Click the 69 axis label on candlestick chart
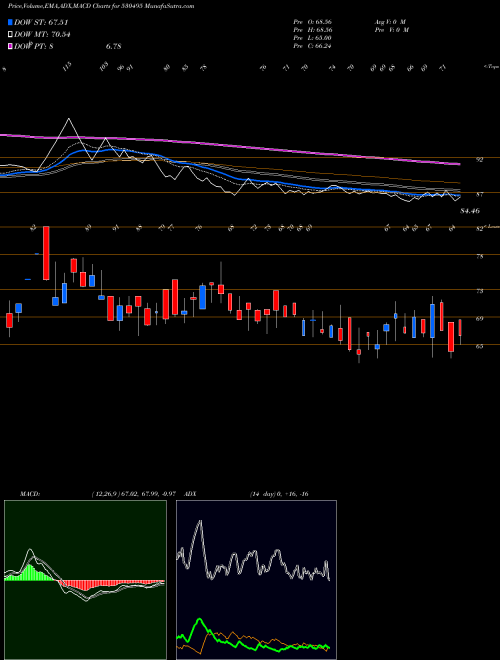The image size is (500, 660). (x=479, y=319)
